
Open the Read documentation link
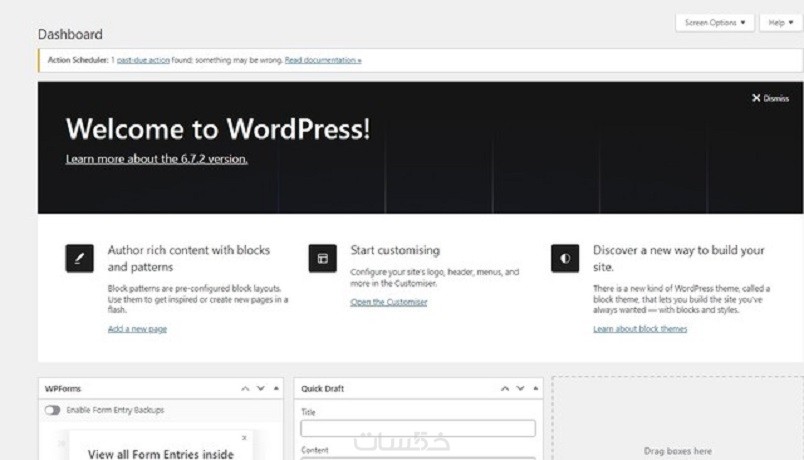pyautogui.click(x=323, y=60)
